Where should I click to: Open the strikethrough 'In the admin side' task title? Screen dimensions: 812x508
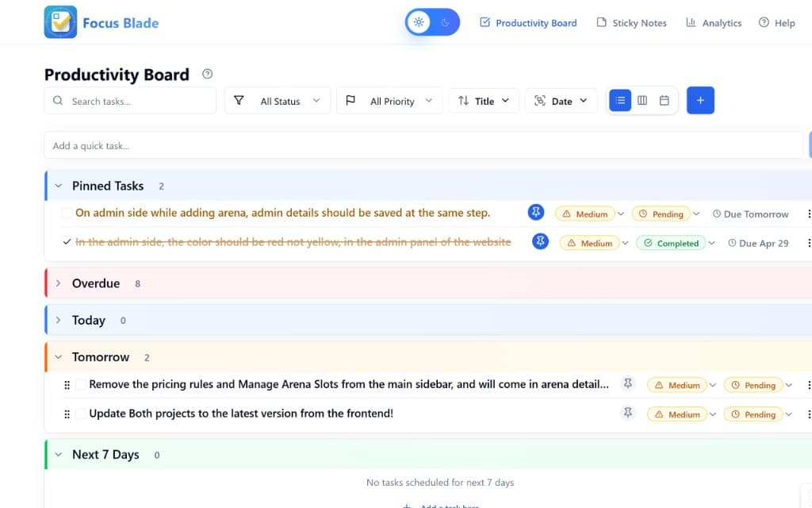pos(293,241)
